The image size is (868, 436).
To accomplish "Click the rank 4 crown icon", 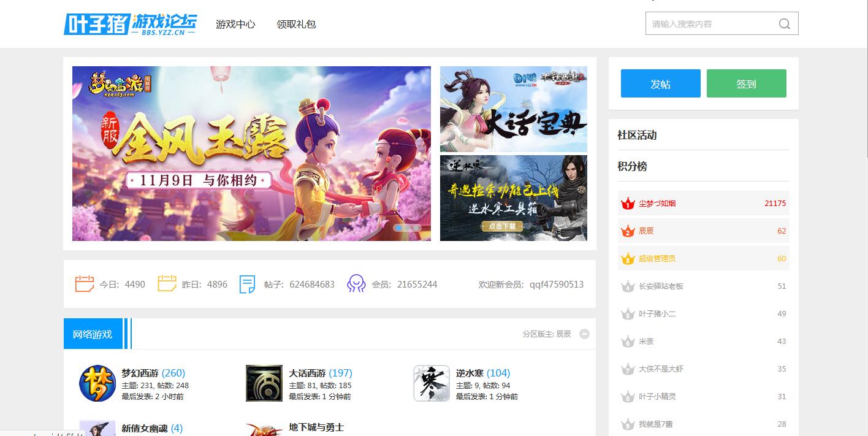I will pos(627,286).
